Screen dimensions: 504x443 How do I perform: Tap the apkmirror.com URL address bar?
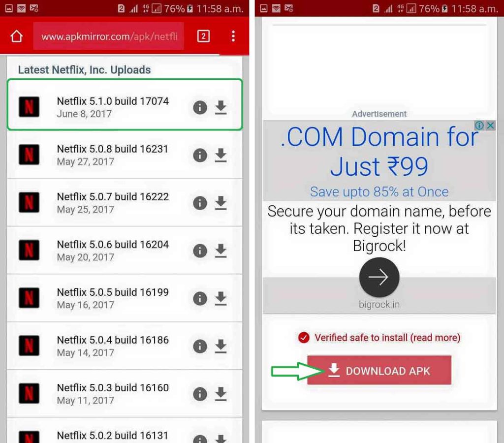point(109,36)
